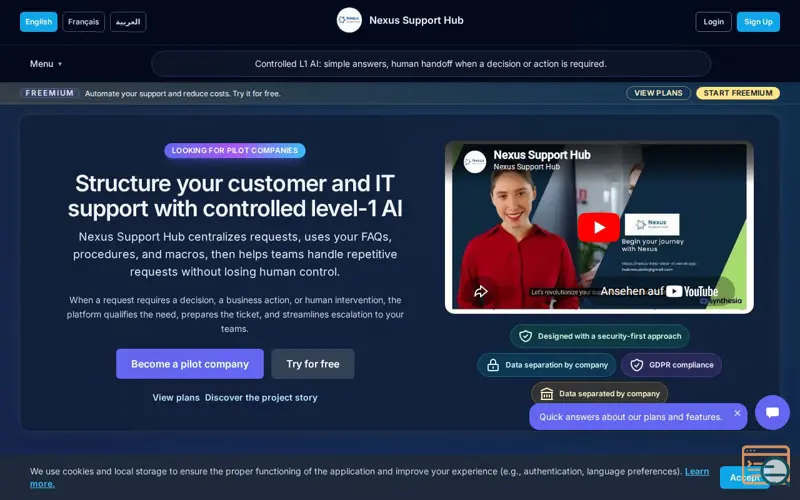Click the Controlled L1 AI announcement bar

pyautogui.click(x=431, y=64)
